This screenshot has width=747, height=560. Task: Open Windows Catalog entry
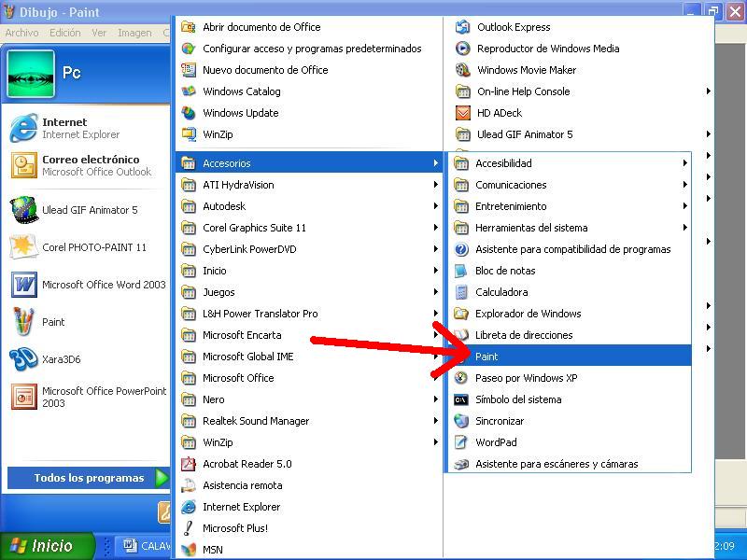(309, 91)
